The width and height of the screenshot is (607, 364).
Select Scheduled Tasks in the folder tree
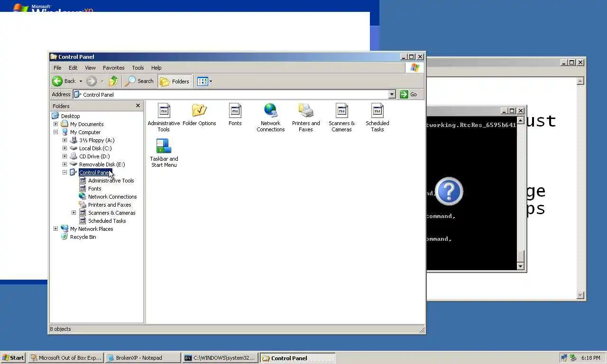tap(107, 221)
